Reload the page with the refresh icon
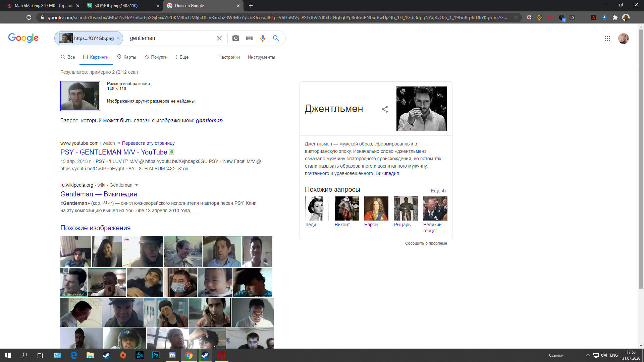The height and width of the screenshot is (362, 644). (29, 17)
